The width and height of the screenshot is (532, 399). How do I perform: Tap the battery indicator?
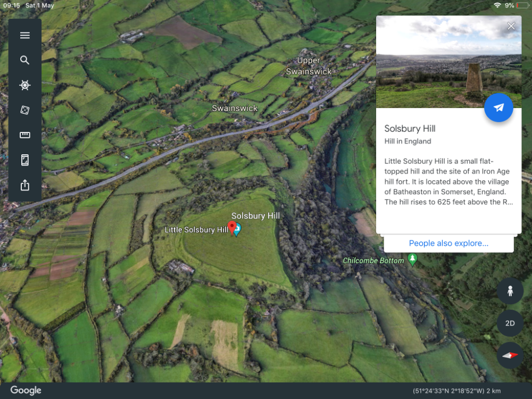(x=522, y=5)
